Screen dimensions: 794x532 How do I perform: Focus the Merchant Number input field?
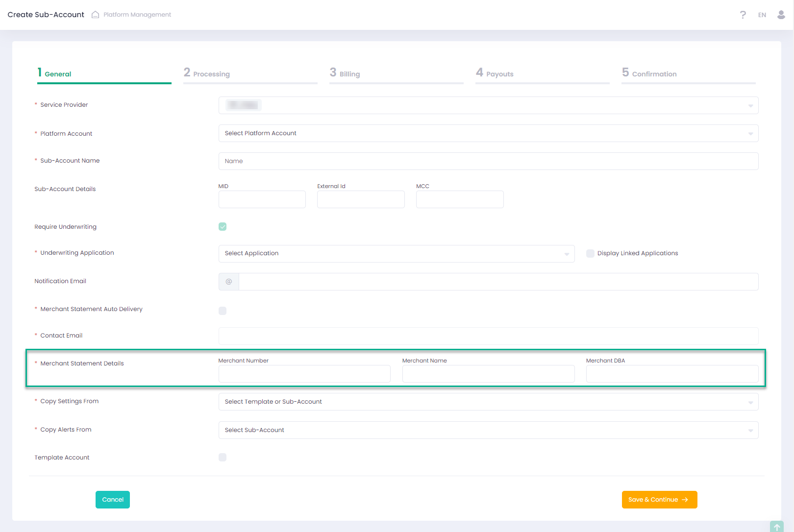(x=304, y=374)
